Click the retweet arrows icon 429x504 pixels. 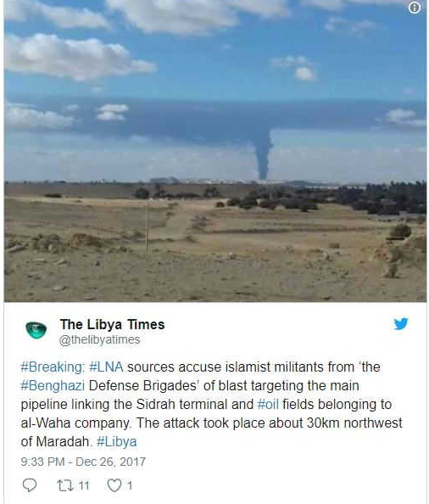tap(65, 485)
